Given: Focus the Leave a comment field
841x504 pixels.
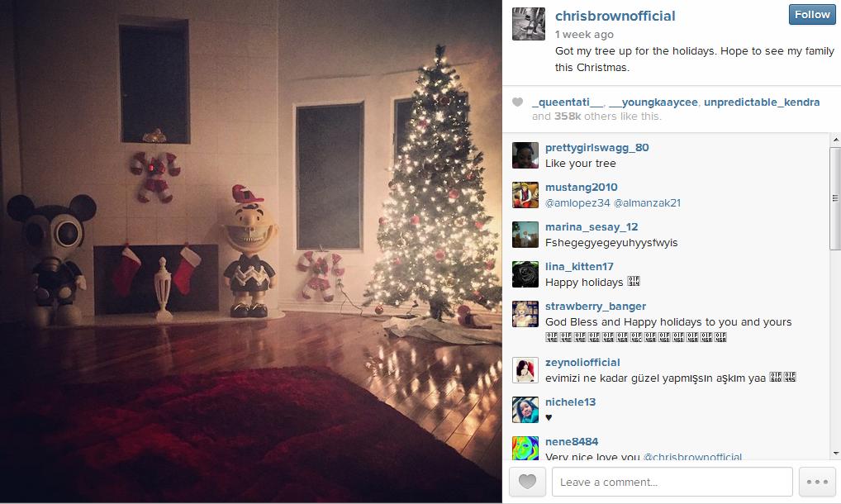Looking at the screenshot, I should pos(672,482).
